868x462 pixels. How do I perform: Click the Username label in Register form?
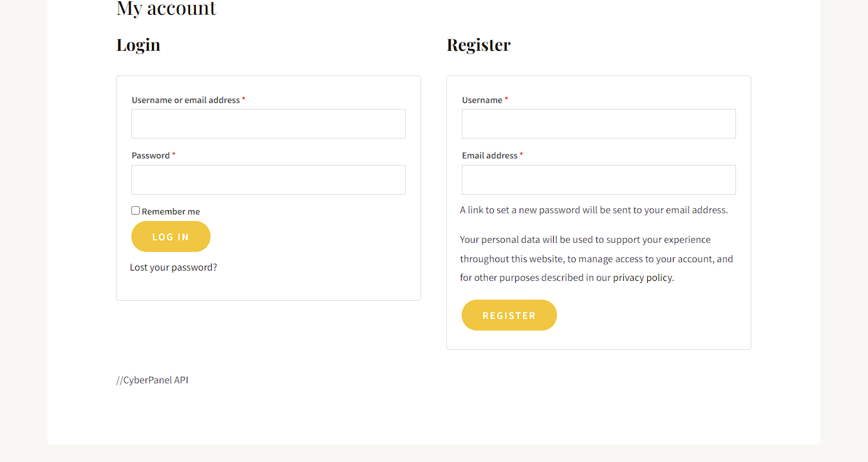(x=482, y=101)
